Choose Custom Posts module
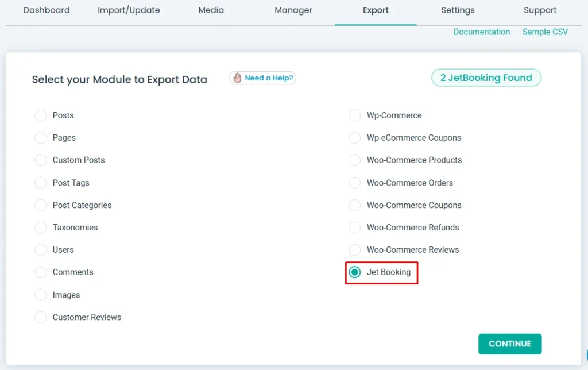 41,160
